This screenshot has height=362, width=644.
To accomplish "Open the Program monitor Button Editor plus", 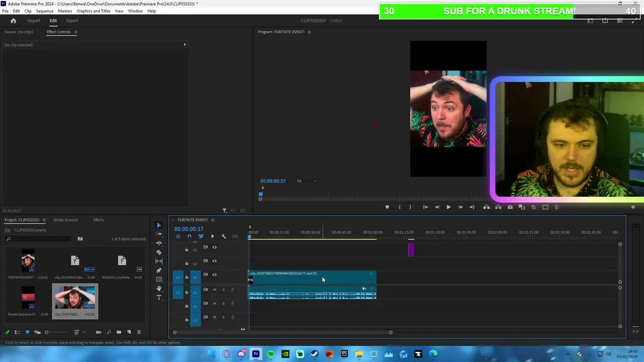I will click(x=633, y=207).
